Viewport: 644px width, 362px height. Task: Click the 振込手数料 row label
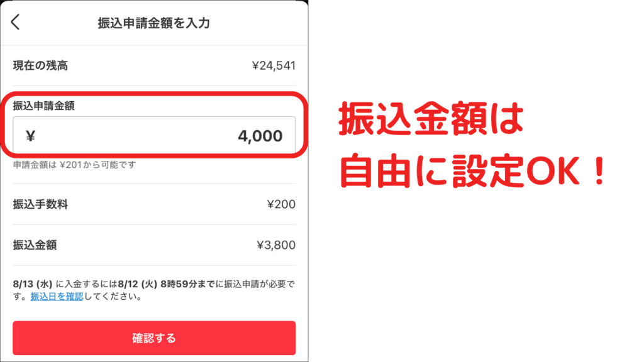[x=40, y=204]
